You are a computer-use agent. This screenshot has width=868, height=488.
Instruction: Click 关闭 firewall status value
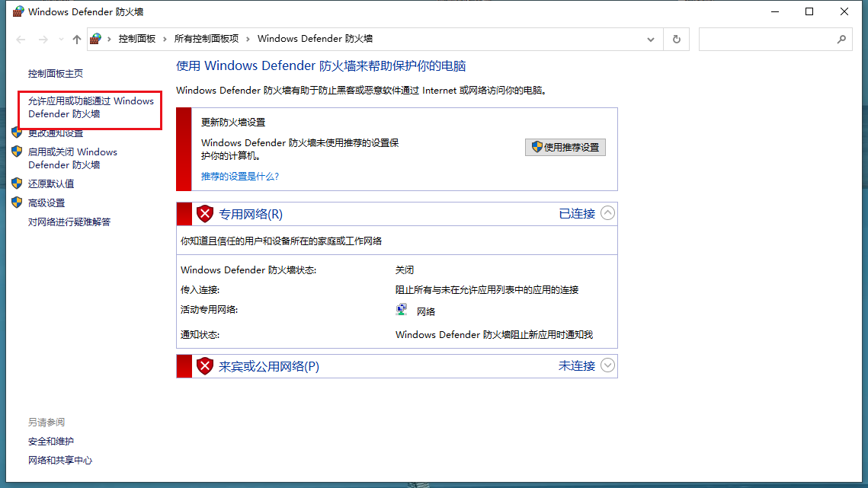(x=405, y=270)
